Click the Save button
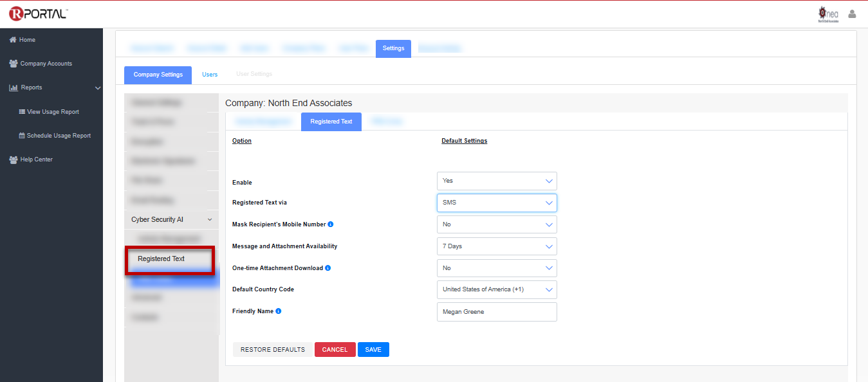The width and height of the screenshot is (868, 382). point(373,350)
